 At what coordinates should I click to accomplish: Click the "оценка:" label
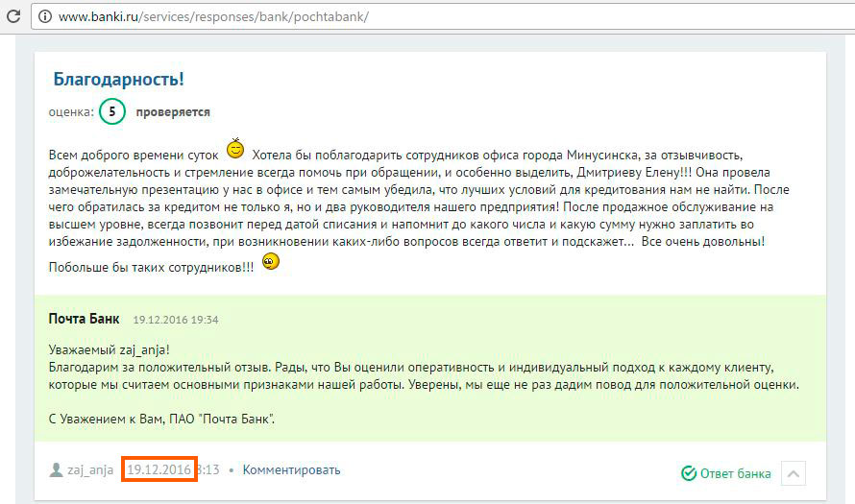pos(71,112)
